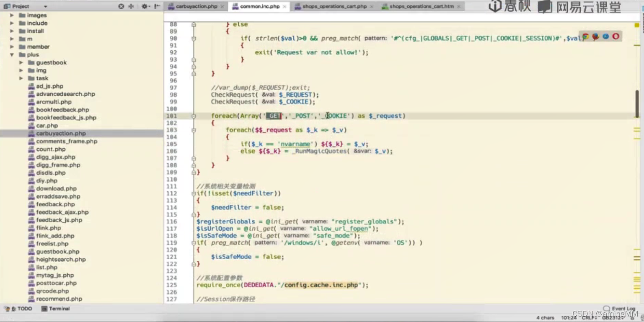Collapse the foreach block at line 101
This screenshot has height=322, width=644.
[x=194, y=116]
